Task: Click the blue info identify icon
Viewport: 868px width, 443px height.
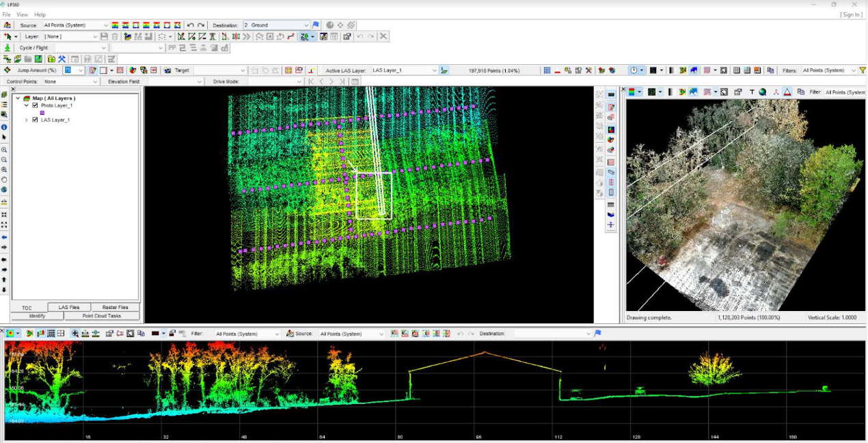Action: pos(4,127)
